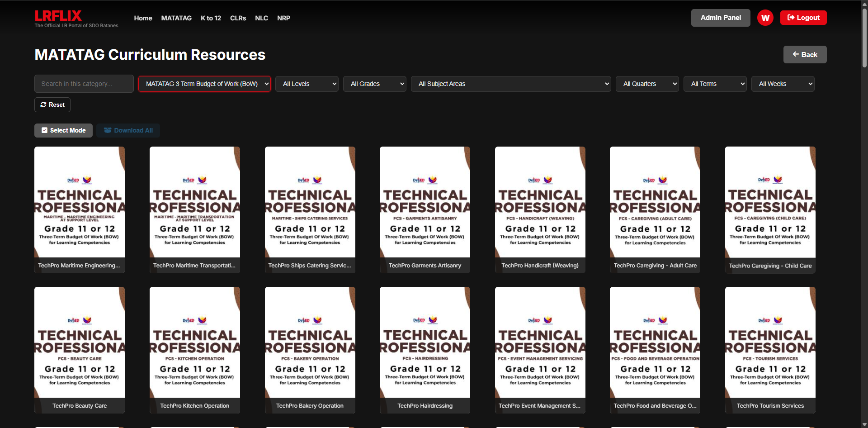Expand the MATATAG 3 Term Budget of Work dropdown
868x428 pixels.
click(205, 84)
